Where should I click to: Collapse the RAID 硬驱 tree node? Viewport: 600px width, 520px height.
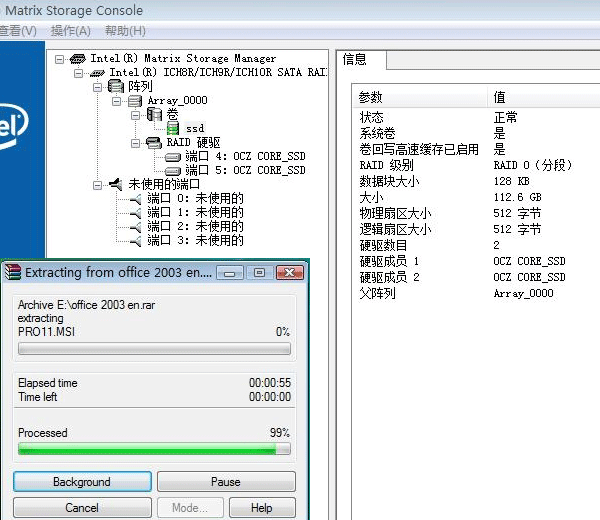tap(135, 143)
